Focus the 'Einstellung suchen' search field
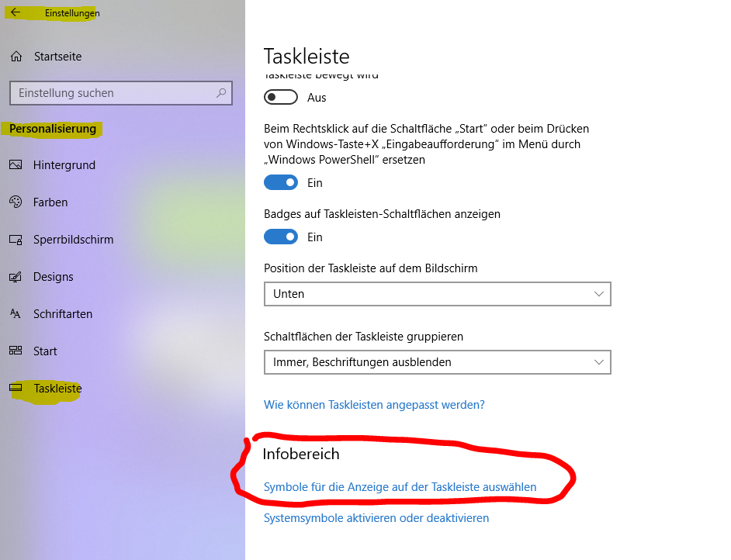731x560 pixels. pos(121,93)
